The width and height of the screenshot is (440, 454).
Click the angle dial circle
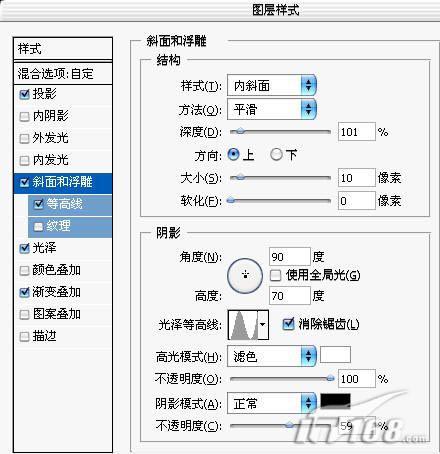click(x=245, y=276)
